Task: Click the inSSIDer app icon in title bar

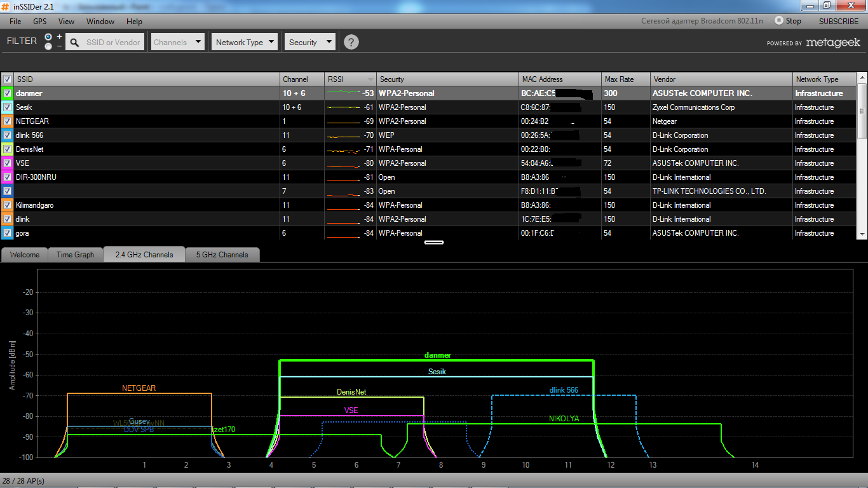Action: pos(6,6)
